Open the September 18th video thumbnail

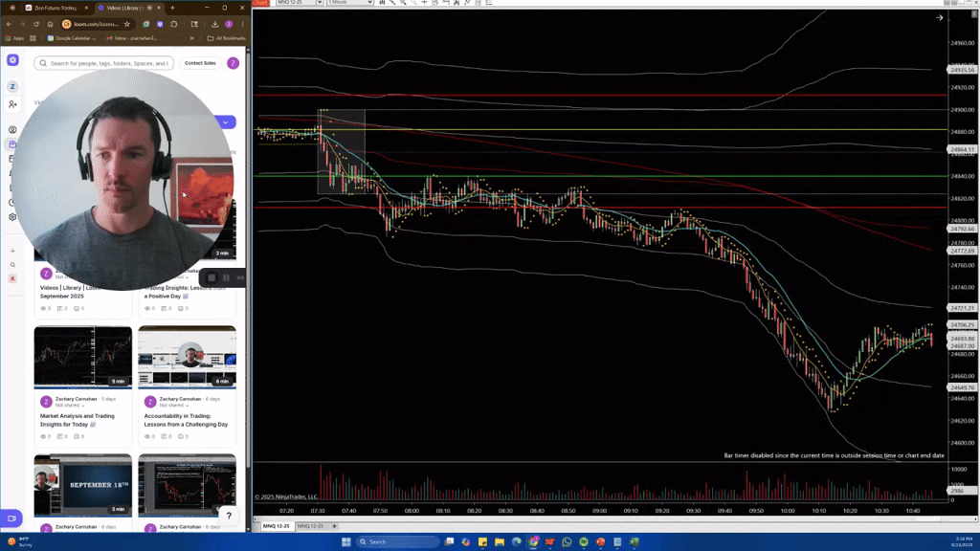tap(83, 484)
